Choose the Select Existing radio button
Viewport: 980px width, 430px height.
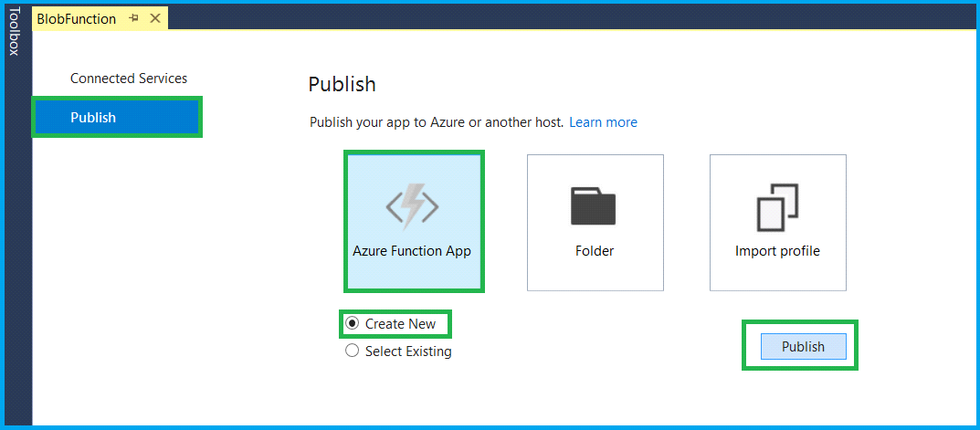click(x=353, y=351)
